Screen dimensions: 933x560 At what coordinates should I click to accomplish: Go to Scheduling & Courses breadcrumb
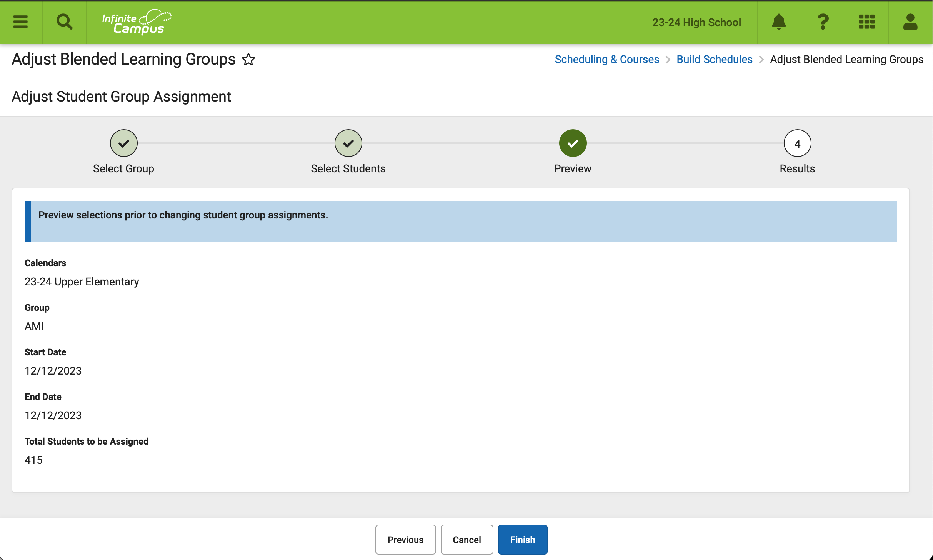coord(607,59)
